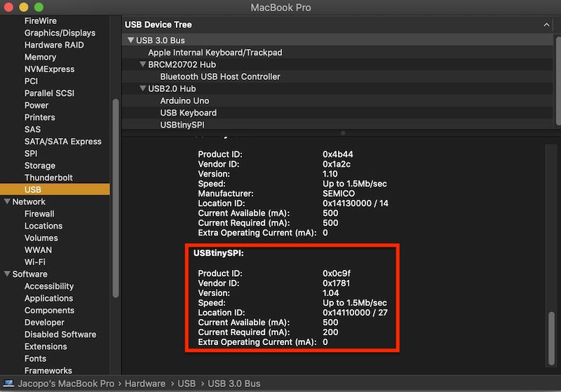Select USB 3.0 Bus row label

coord(161,41)
